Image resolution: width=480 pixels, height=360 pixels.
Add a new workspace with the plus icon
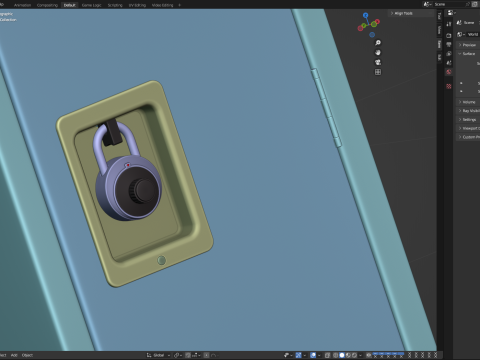coord(179,5)
